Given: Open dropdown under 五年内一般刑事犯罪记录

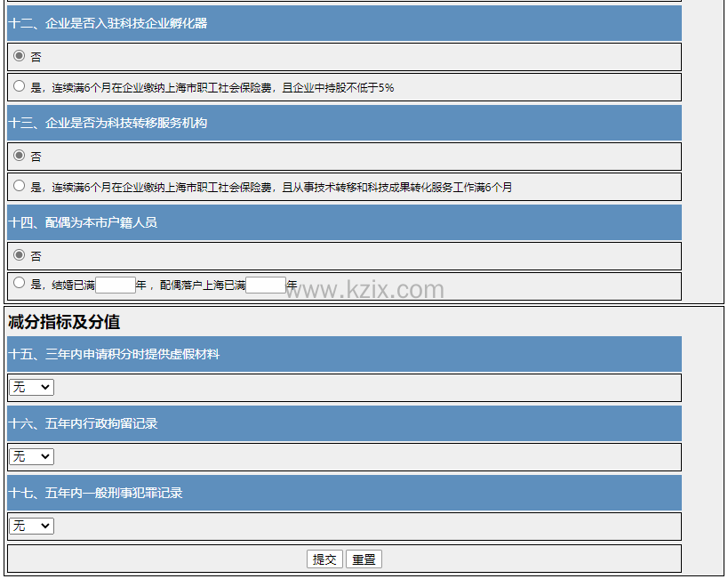Looking at the screenshot, I should click(x=31, y=527).
